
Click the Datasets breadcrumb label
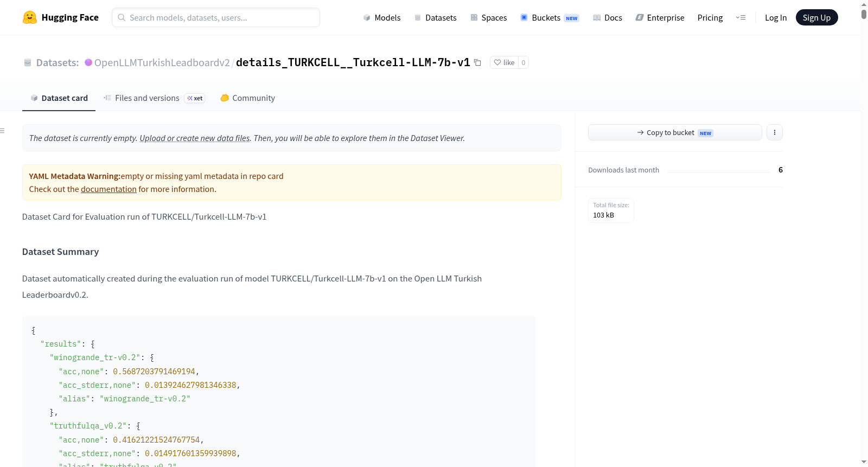click(58, 62)
